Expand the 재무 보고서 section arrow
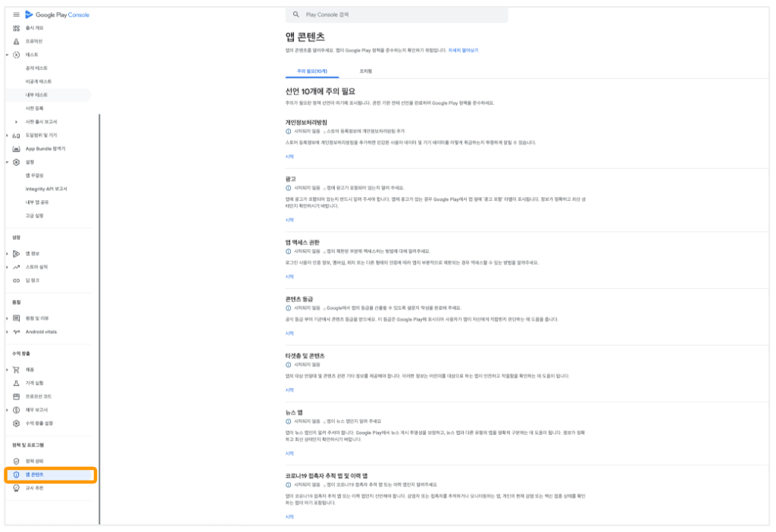Viewport: 776px width, 532px height. 7,410
